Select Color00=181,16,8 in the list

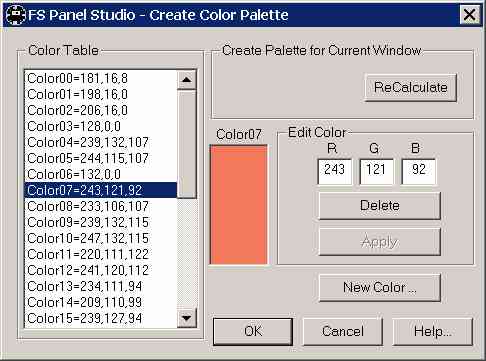click(101, 78)
